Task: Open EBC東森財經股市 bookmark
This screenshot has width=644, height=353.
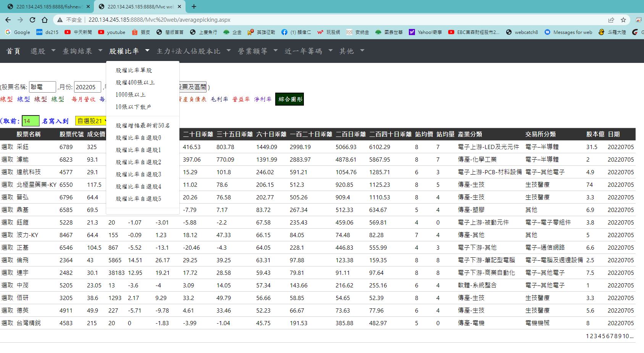Action: (x=474, y=32)
